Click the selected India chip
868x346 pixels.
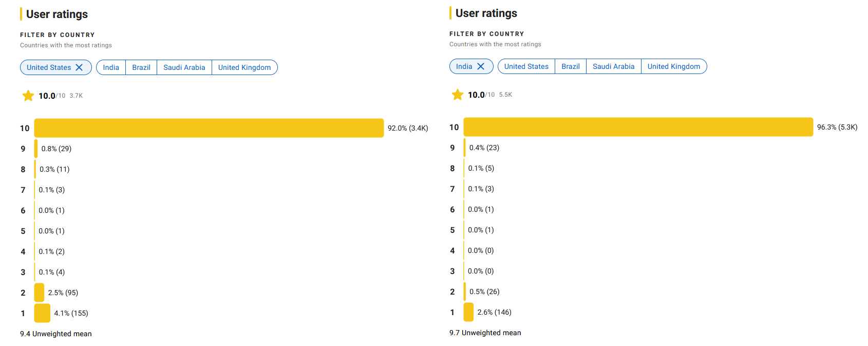[471, 66]
